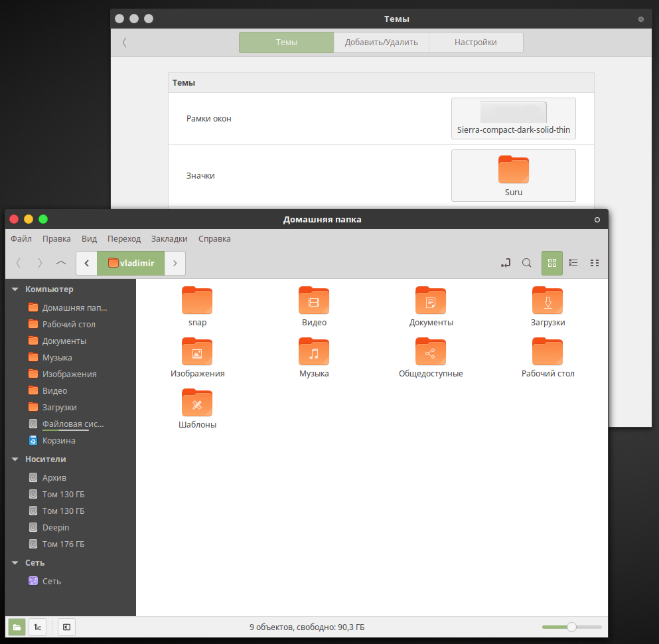
Task: Switch to the Настройки tab
Action: [475, 42]
